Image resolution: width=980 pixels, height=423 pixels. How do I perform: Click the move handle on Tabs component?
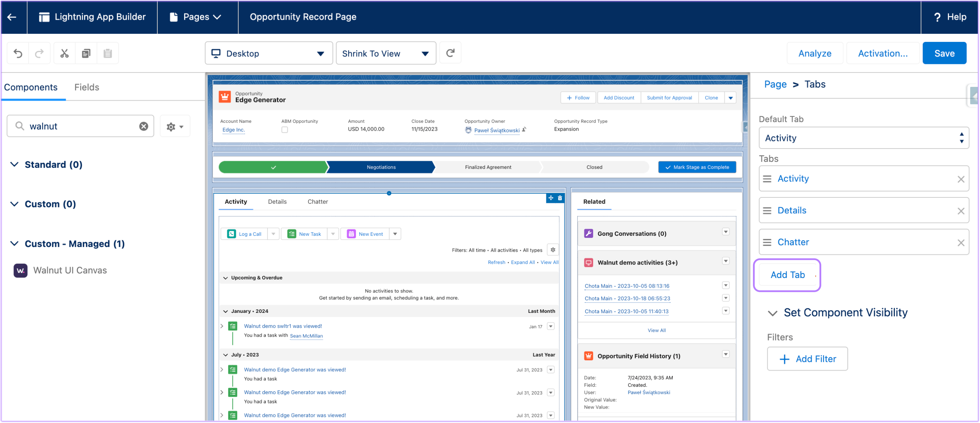tap(551, 198)
